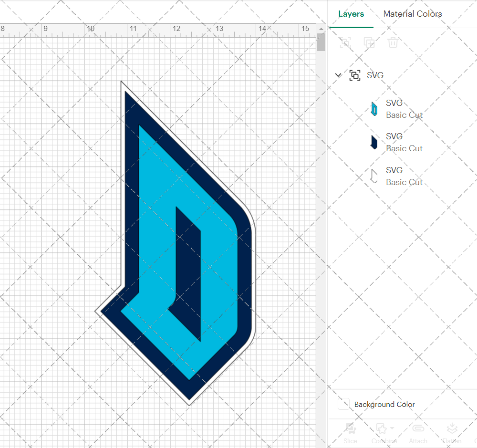Screen dimensions: 477x448
Task: Switch to the Layers tab
Action: (351, 14)
